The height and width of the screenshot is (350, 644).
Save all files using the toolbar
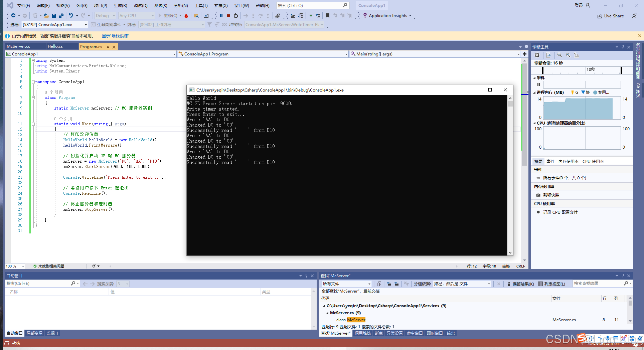point(61,16)
